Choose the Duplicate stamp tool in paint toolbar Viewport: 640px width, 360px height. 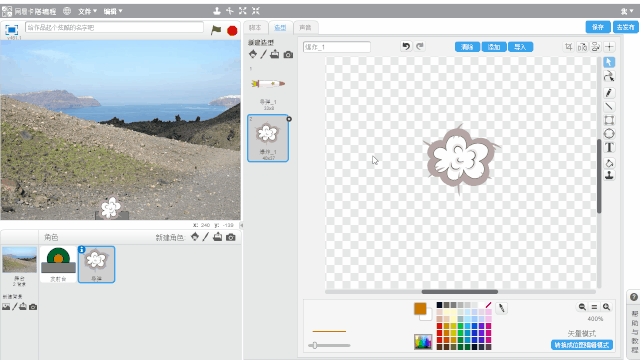tap(609, 176)
